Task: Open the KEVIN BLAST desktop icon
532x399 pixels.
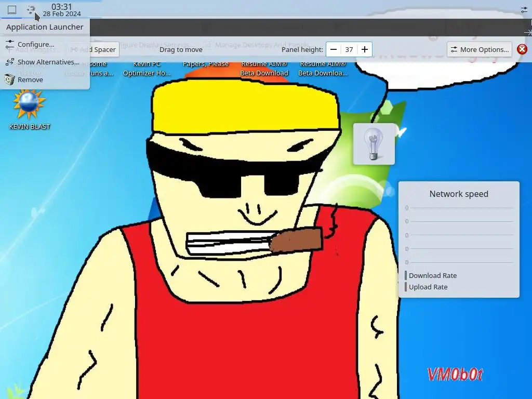Action: (x=29, y=109)
